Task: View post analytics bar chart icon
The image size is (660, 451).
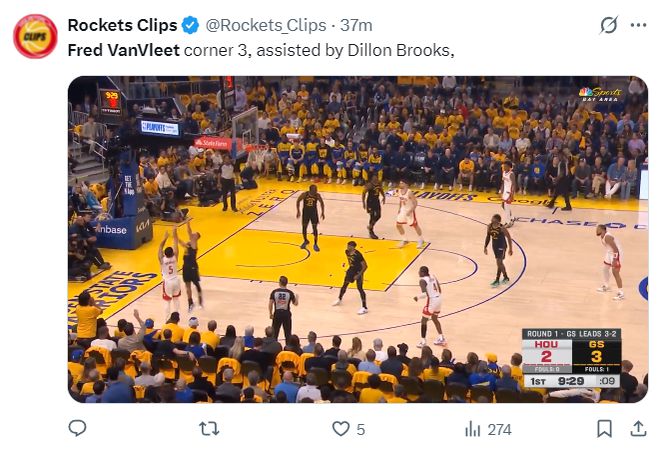Action: [472, 429]
